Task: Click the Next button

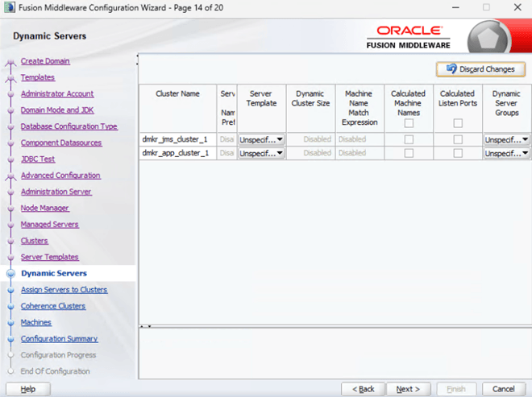Action: point(408,389)
